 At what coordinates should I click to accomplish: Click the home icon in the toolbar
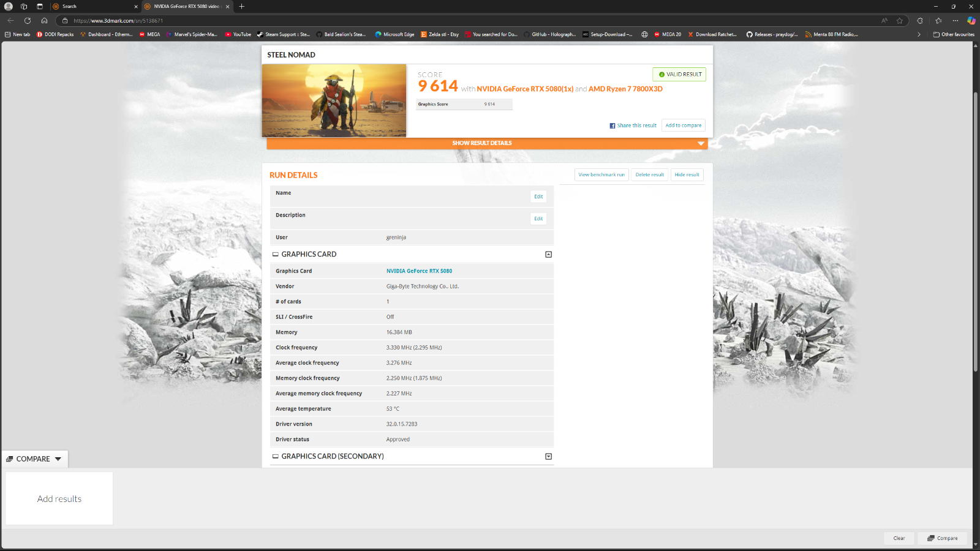click(44, 20)
